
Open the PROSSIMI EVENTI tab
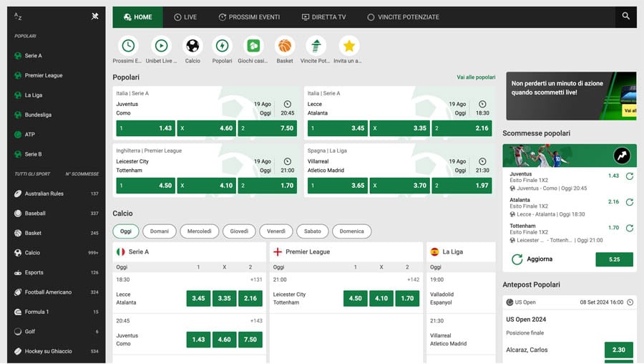[x=249, y=17]
